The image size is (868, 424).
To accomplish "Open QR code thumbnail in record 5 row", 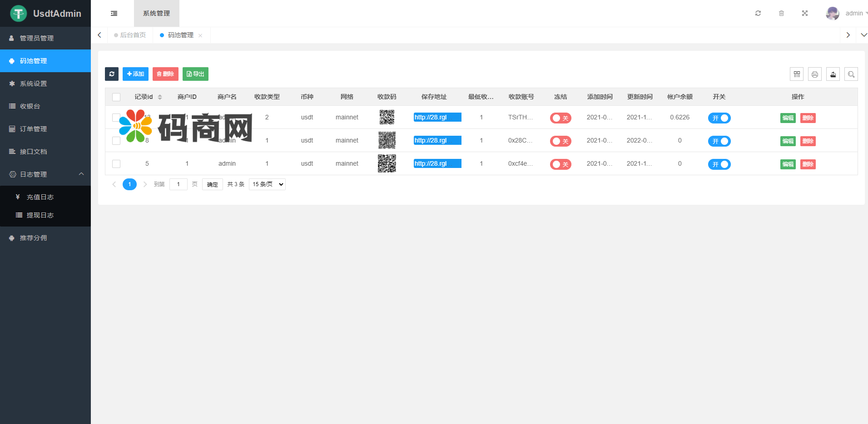I will point(387,163).
